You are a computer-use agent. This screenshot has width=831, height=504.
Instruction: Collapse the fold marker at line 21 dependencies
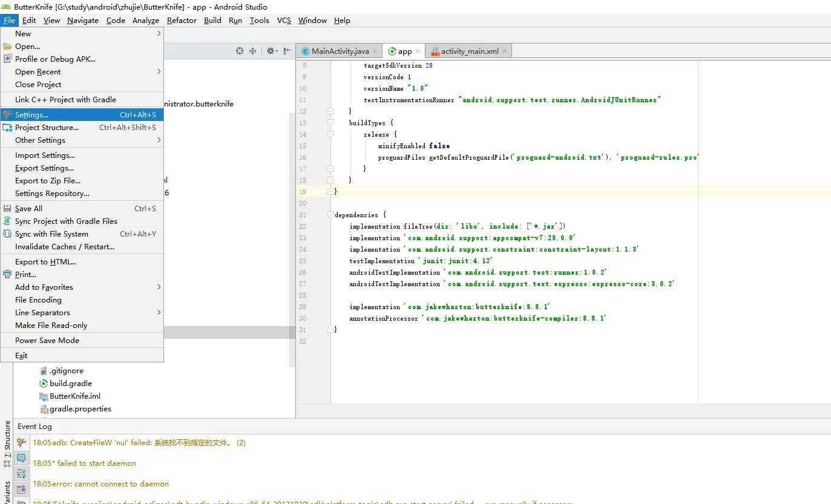tap(330, 214)
